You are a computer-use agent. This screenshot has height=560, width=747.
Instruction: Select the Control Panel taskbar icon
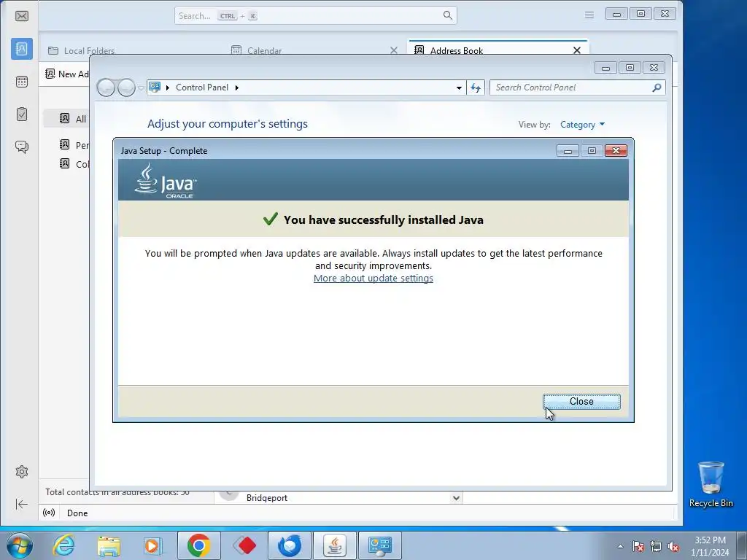coord(379,545)
